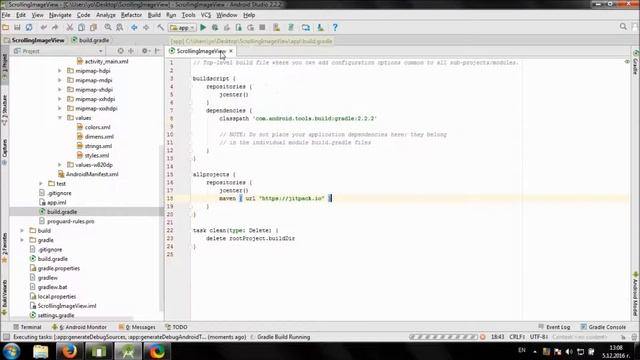Image resolution: width=640 pixels, height=360 pixels.
Task: Expand the mipmap-mdpi folder
Action: pos(60,80)
